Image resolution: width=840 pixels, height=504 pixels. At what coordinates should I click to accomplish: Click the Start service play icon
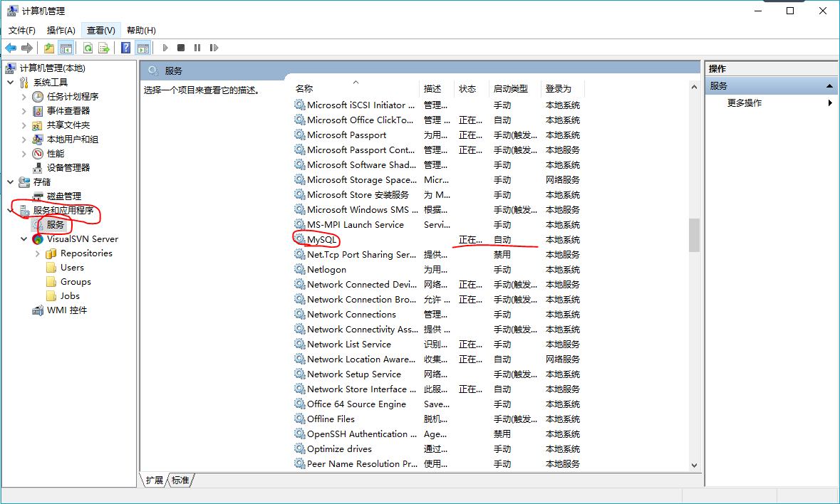point(165,48)
